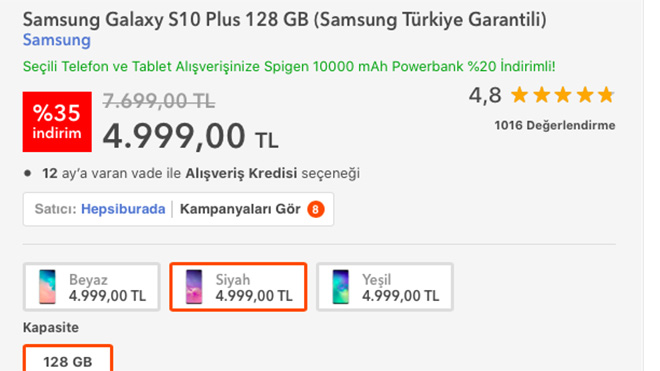Image resolution: width=660 pixels, height=371 pixels.
Task: Open the 1016 Değerlendirme reviews link
Action: pos(555,125)
